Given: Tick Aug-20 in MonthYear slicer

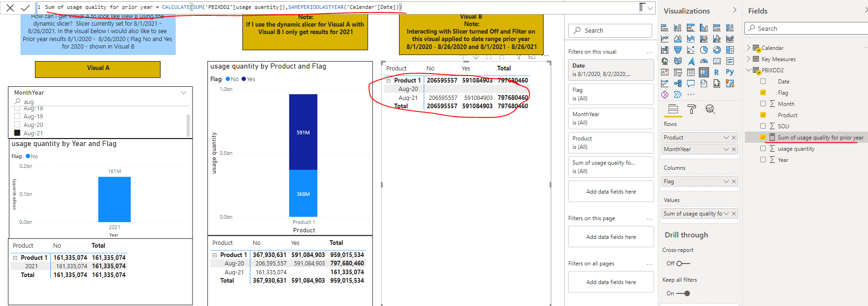Looking at the screenshot, I should 17,125.
